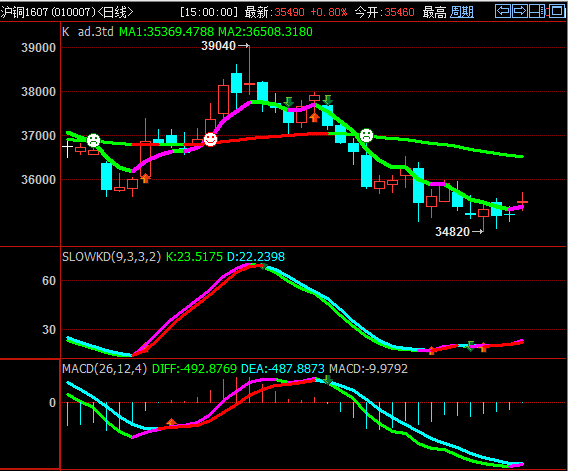Screen dimensions: 568x471
Task: Click the MACD:-9.9792 value
Action: (368, 369)
